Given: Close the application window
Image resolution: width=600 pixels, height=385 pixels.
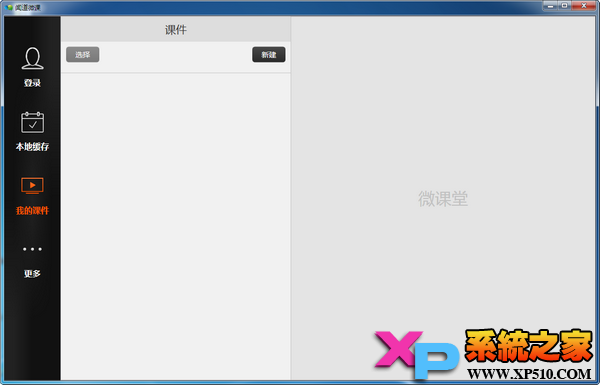Looking at the screenshot, I should tap(584, 6).
